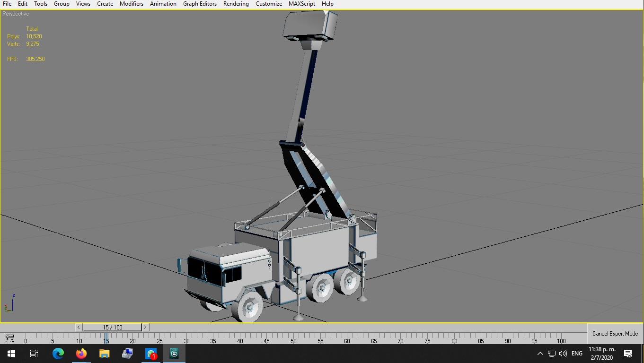Image resolution: width=644 pixels, height=363 pixels.
Task: Open the notification center icon
Action: click(628, 354)
